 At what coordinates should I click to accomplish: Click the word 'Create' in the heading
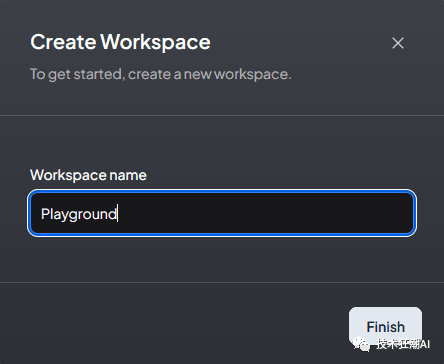point(63,42)
